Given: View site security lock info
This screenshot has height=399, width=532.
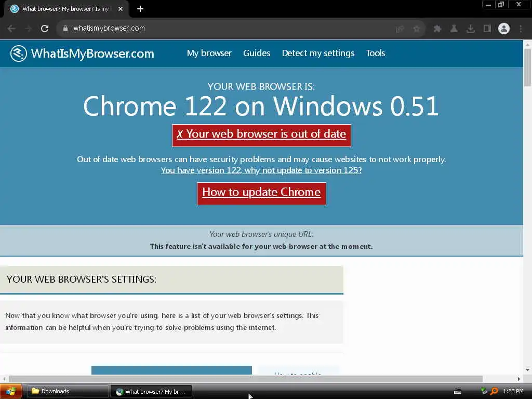Looking at the screenshot, I should [65, 29].
